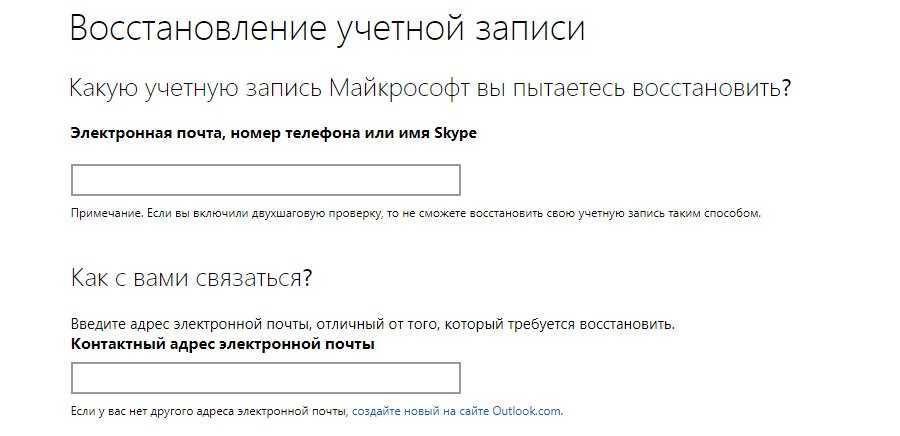
Task: Open the create new Outlook.com address link
Action: point(457,411)
